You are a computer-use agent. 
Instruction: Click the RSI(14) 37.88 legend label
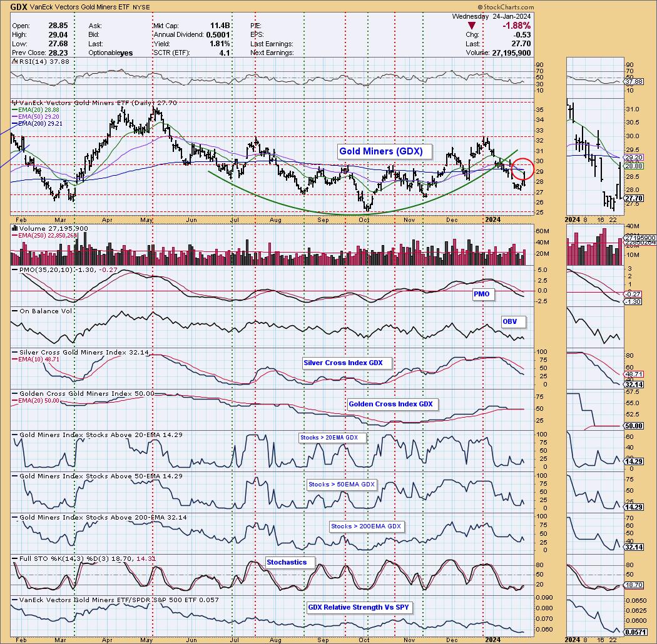[44, 61]
